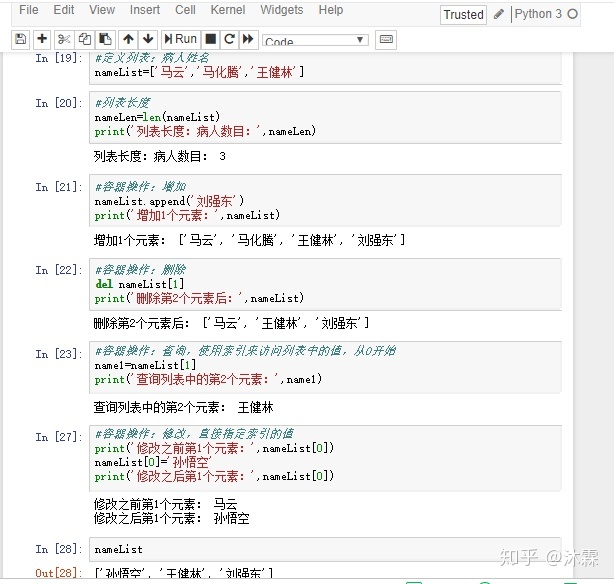Select code cell In [21] with append

click(x=325, y=201)
